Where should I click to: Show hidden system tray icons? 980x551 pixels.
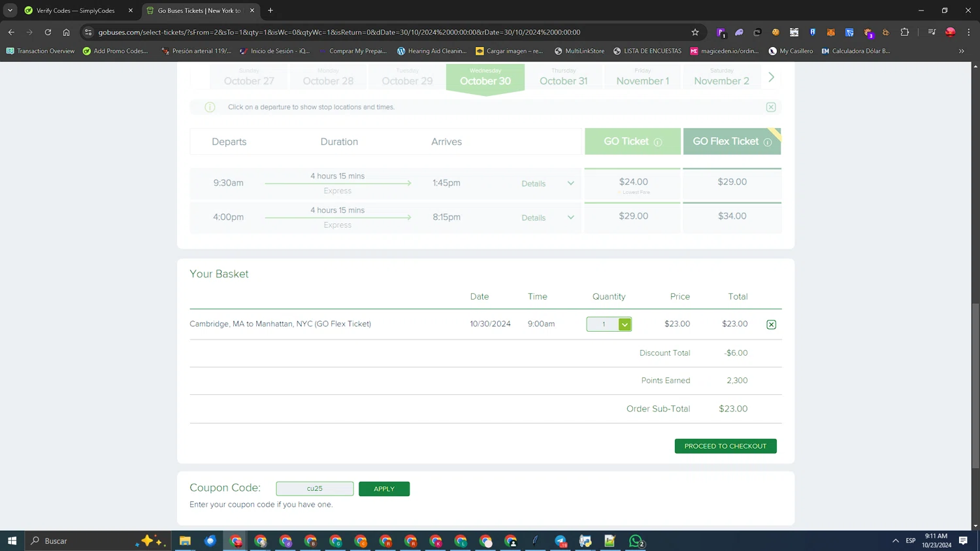tap(895, 541)
